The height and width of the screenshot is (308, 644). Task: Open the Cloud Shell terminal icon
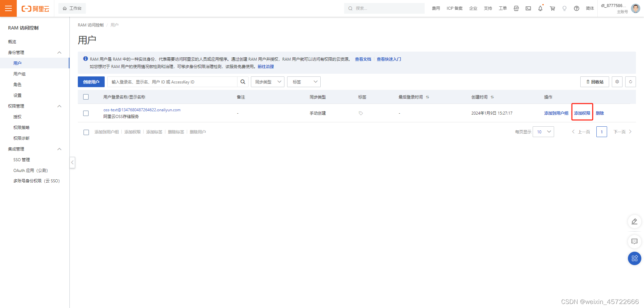[x=528, y=8]
